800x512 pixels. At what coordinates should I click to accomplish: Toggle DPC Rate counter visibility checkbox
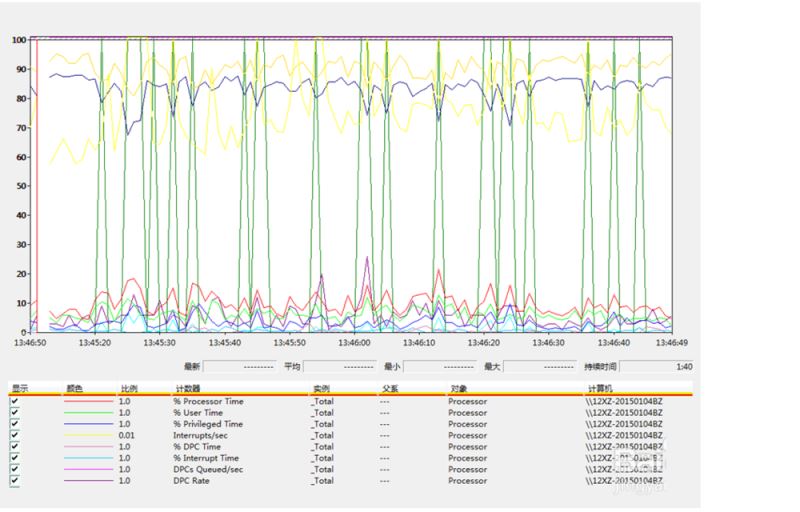pyautogui.click(x=15, y=481)
